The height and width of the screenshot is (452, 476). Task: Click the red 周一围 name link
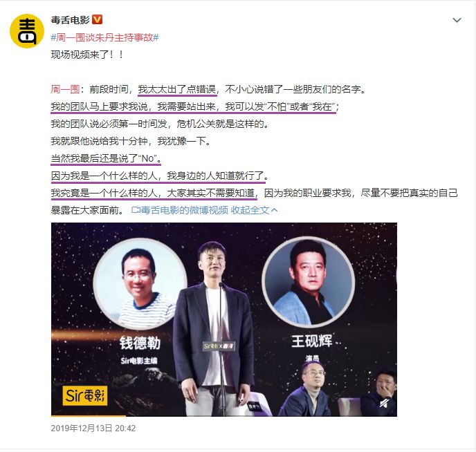(65, 89)
